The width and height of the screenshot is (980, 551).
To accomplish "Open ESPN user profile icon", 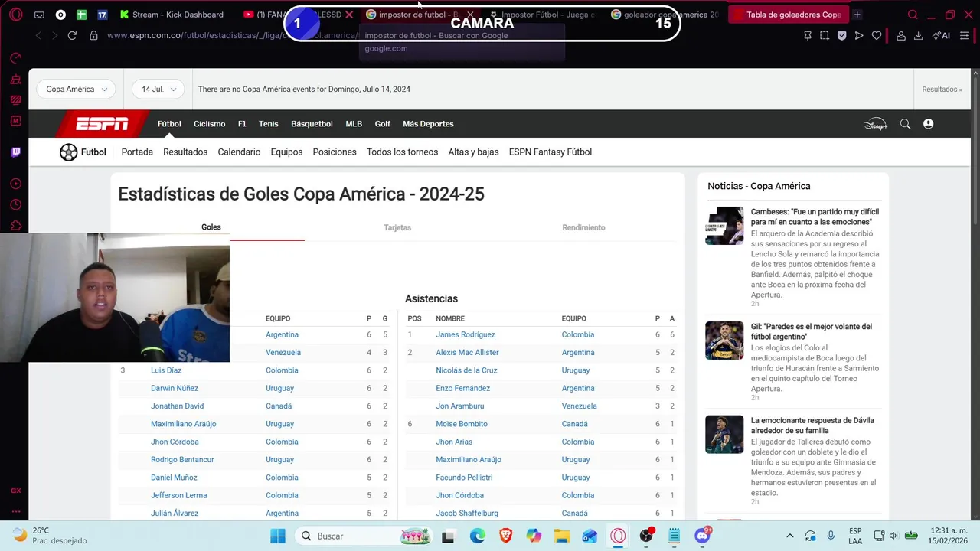I will click(928, 124).
